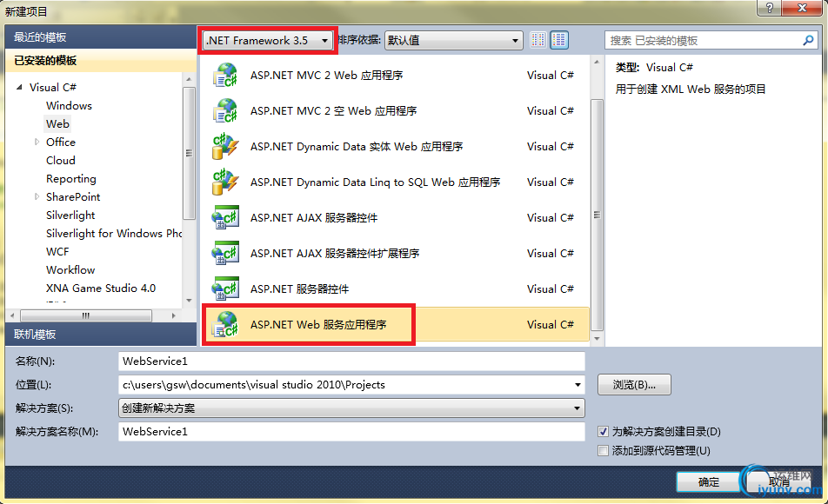Toggle 为解决方案创建目录 checkbox
828x504 pixels.
pos(603,432)
